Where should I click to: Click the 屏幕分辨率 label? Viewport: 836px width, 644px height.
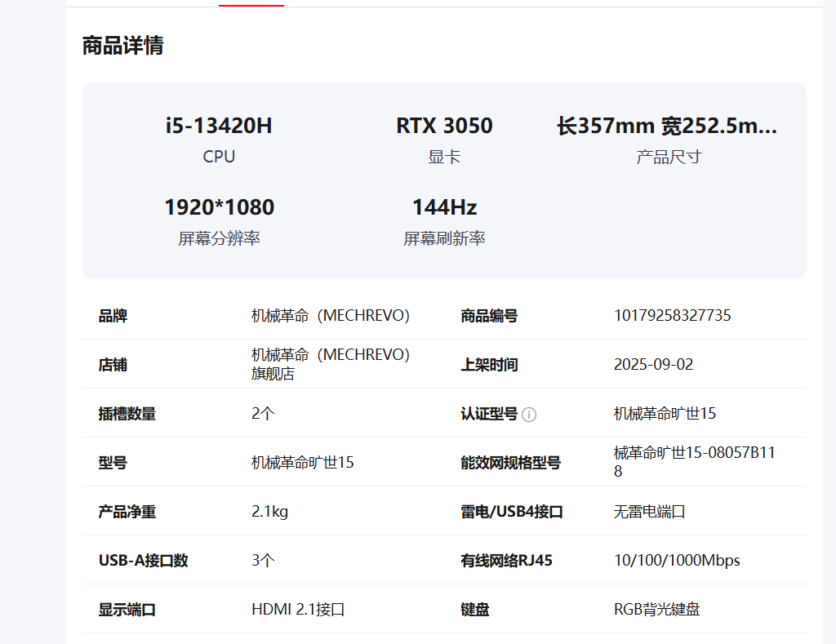(219, 238)
